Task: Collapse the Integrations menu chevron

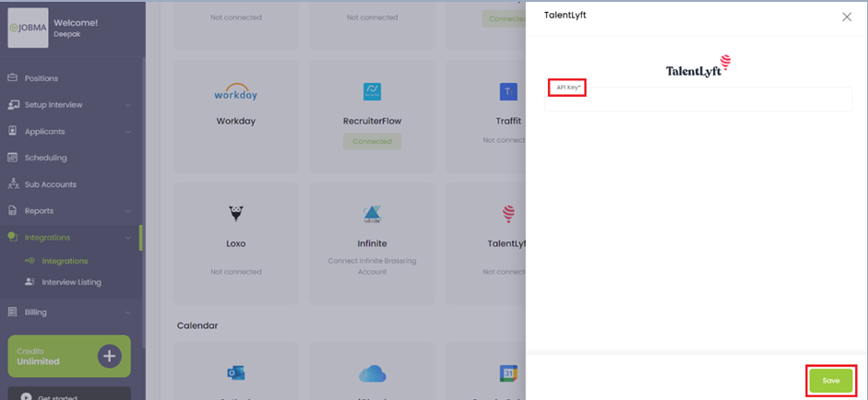Action: click(128, 238)
